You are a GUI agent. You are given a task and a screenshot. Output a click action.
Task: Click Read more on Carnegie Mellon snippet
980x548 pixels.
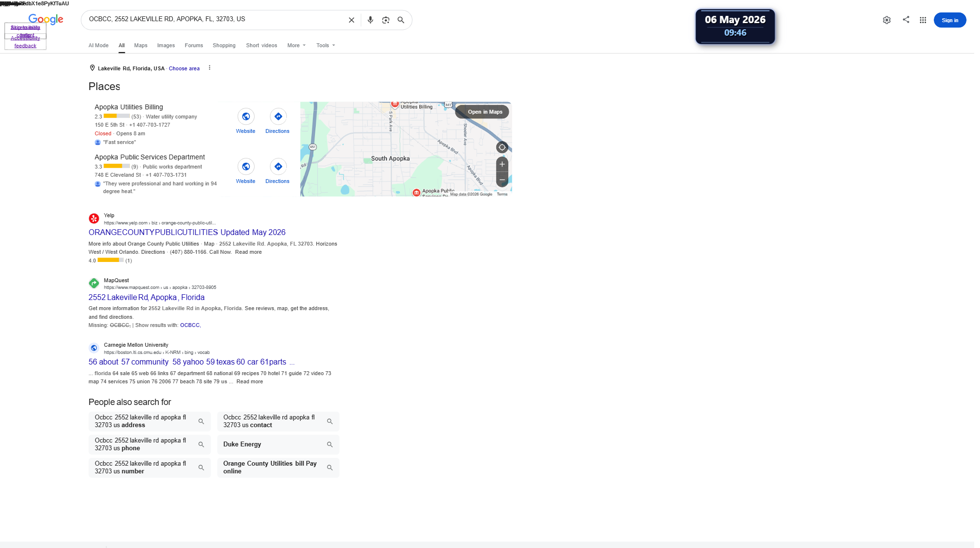coord(250,382)
